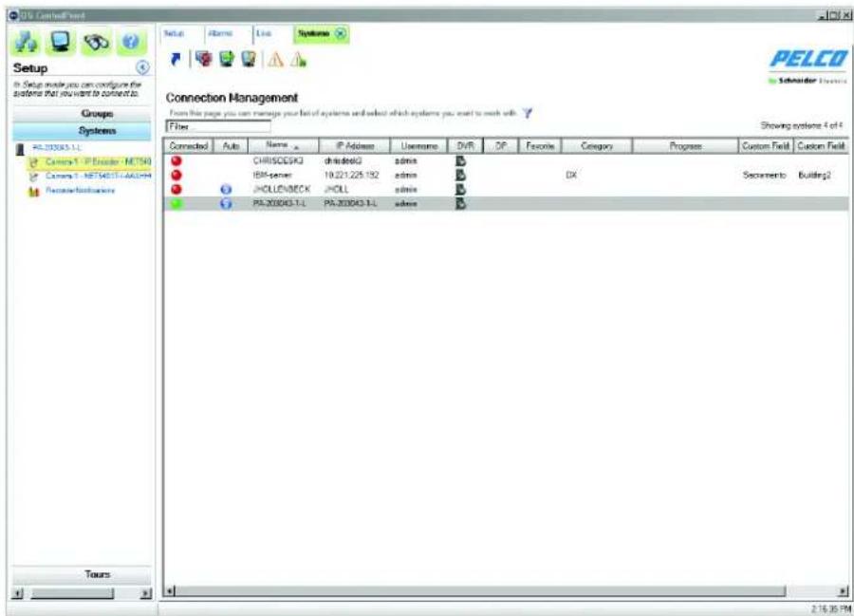Viewport: 854px width, 616px height.
Task: Select the IBM-server system name
Action: [x=272, y=175]
